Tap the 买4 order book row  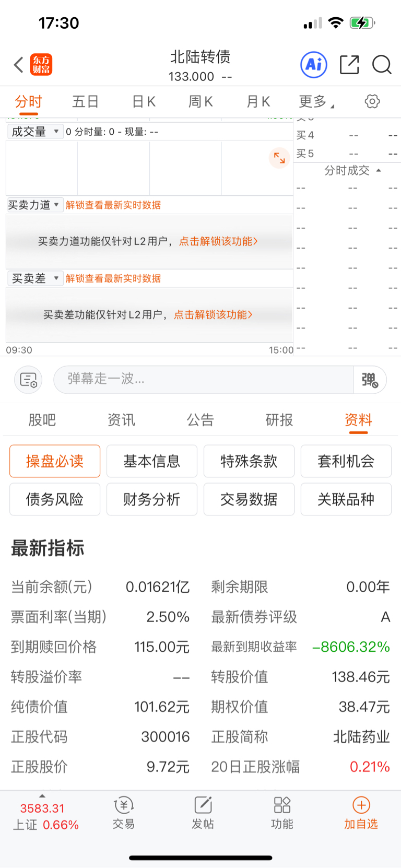tap(347, 135)
